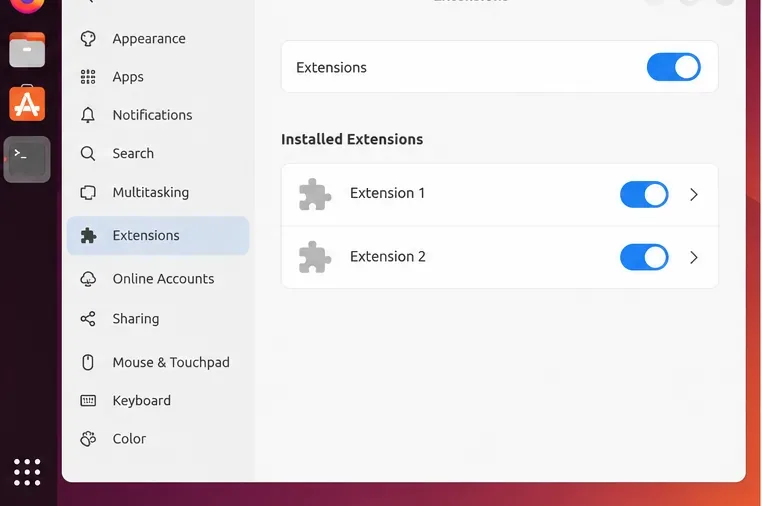Click the Multitasking icon
Image resolution: width=762 pixels, height=506 pixels.
[88, 192]
